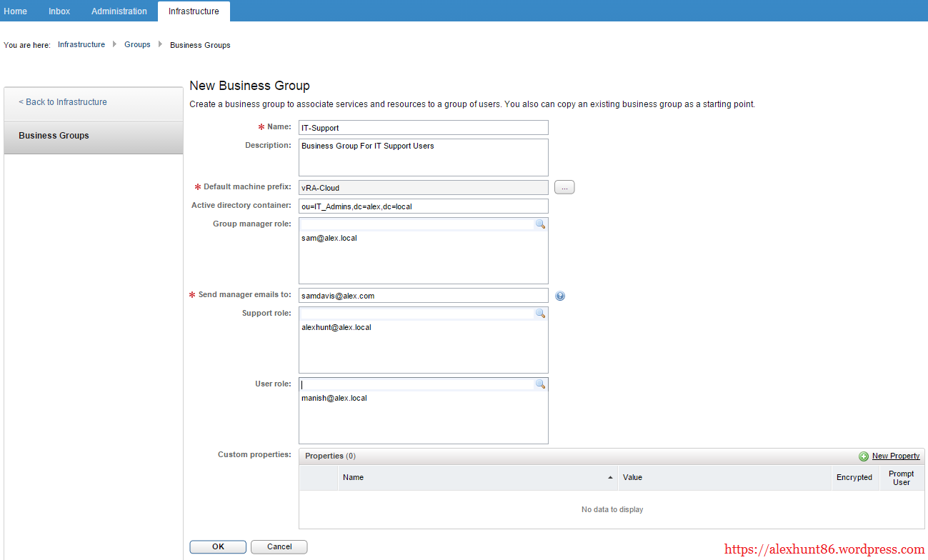Sort properties by Name column arrow
The height and width of the screenshot is (560, 928).
point(610,477)
